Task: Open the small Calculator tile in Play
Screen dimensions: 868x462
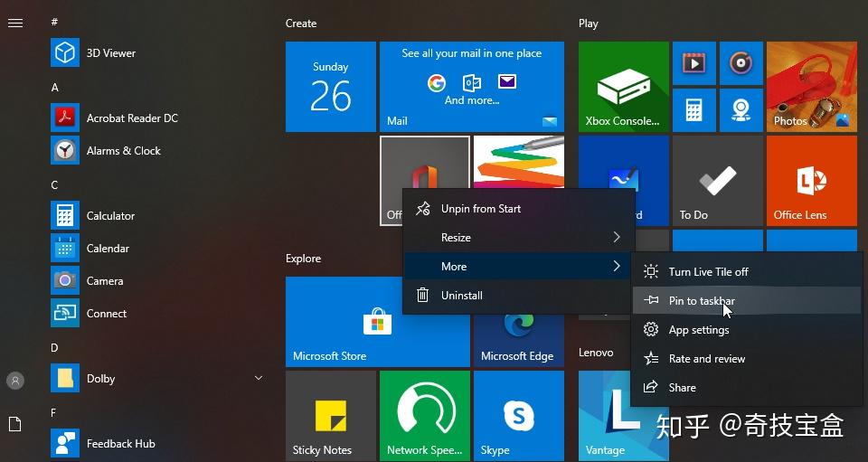Action: [x=694, y=110]
